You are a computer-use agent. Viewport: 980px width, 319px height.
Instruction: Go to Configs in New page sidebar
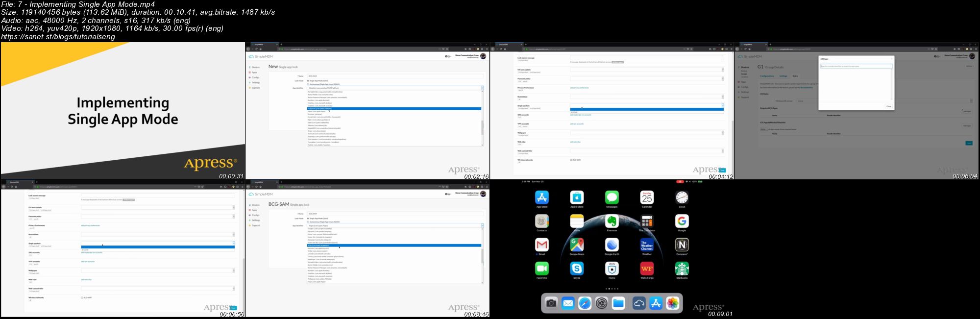point(254,77)
